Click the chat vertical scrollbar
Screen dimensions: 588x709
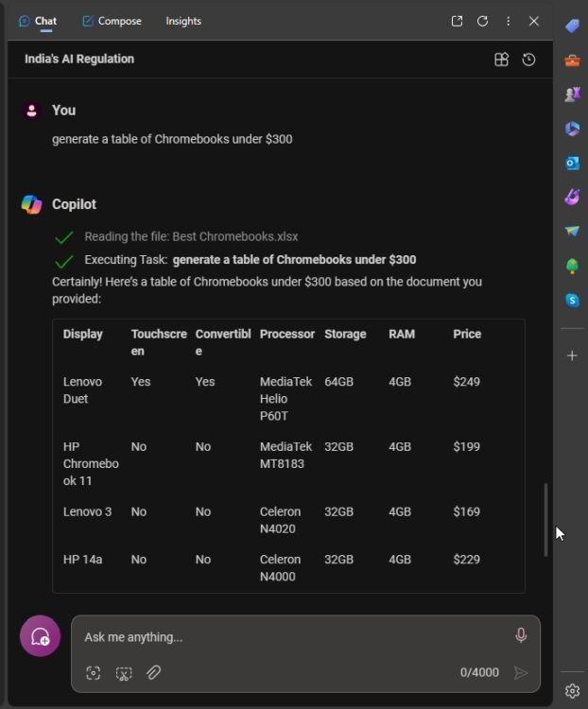(546, 520)
